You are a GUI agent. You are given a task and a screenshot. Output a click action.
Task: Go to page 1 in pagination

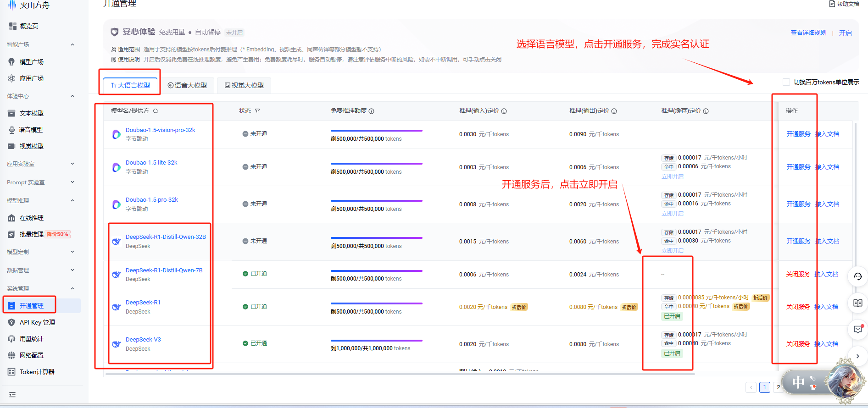point(765,387)
